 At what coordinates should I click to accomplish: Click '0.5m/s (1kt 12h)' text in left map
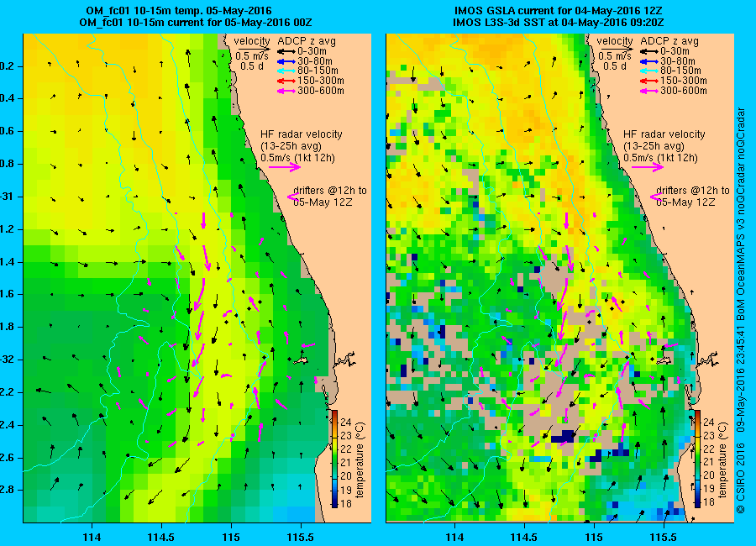pyautogui.click(x=297, y=158)
